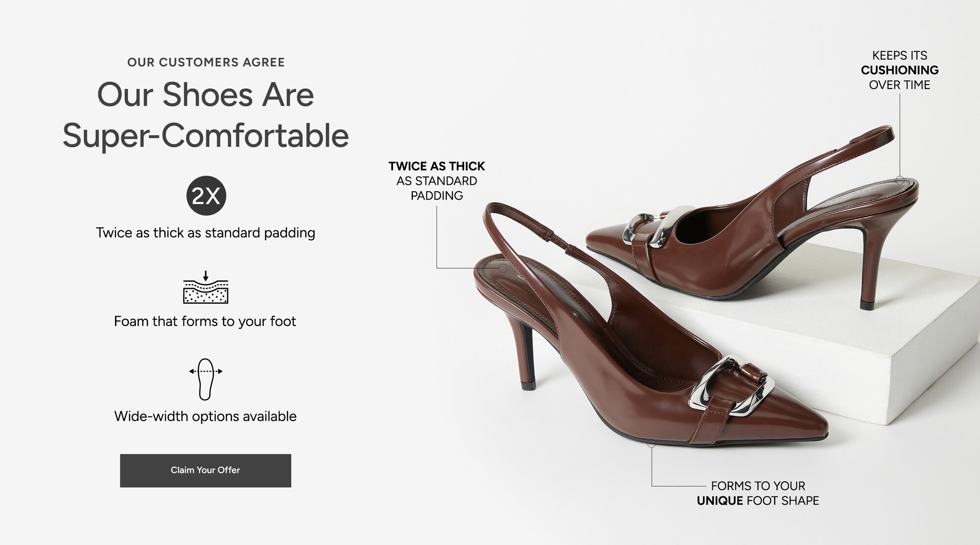Screen dimensions: 980x545
Task: Click the foam compression icon
Action: point(206,287)
